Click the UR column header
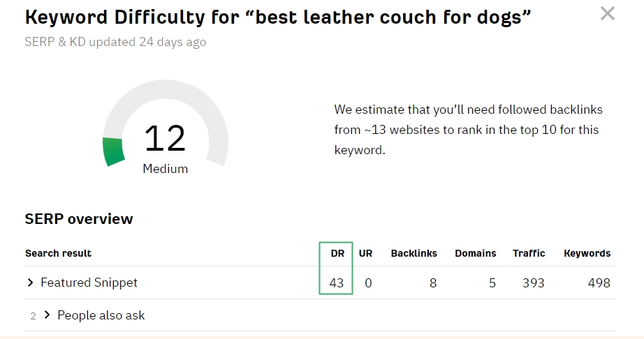 (x=365, y=253)
